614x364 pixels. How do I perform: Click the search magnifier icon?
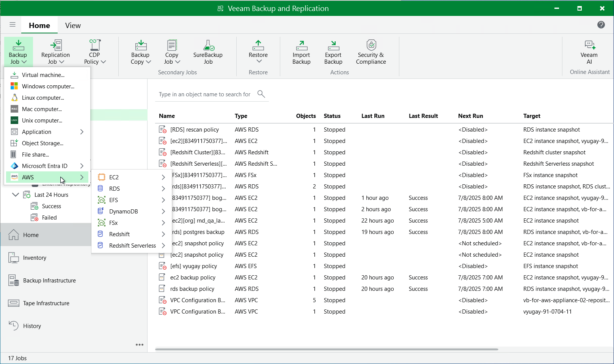[x=261, y=94]
